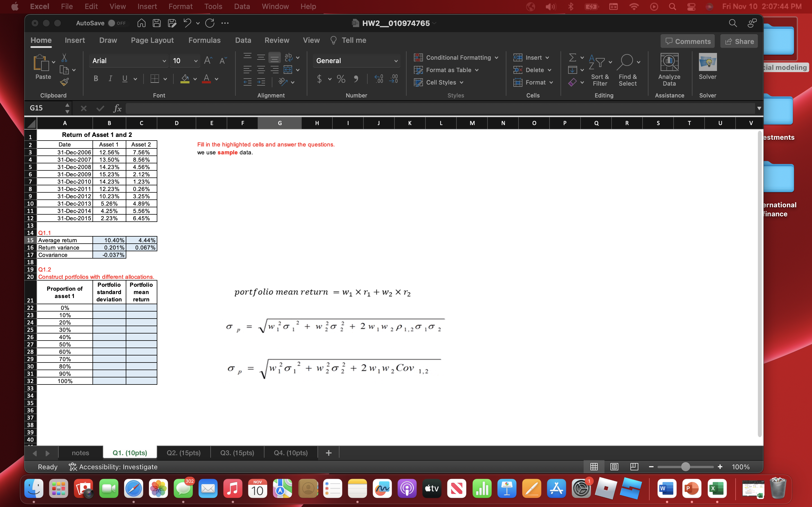Click the Format Painter brush icon
This screenshot has width=812, height=507.
(x=64, y=82)
